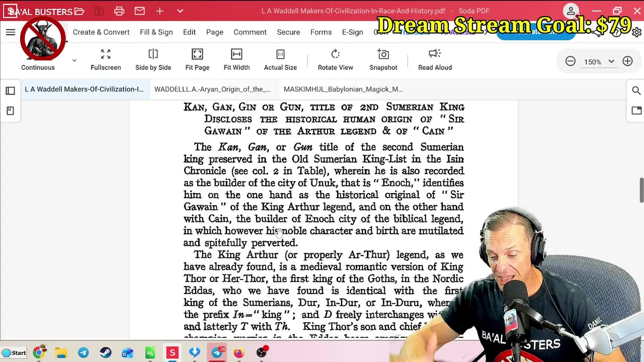Start Read Aloud
644x362 pixels.
(x=435, y=59)
